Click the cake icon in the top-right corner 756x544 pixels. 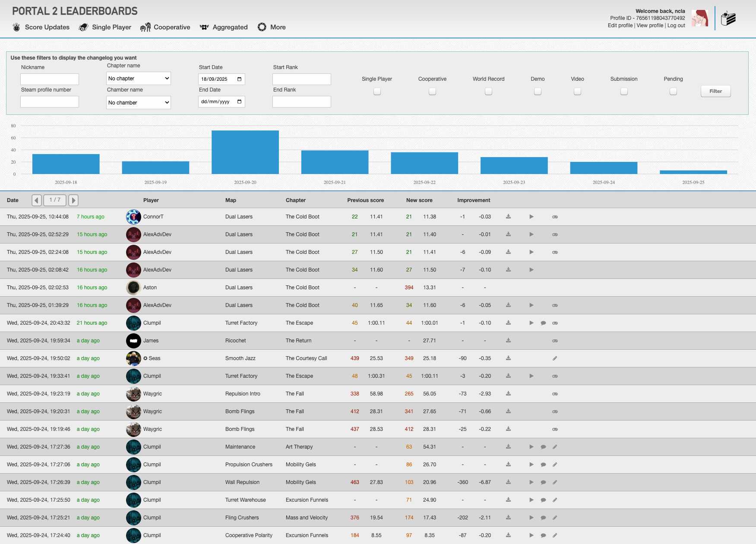click(x=728, y=18)
